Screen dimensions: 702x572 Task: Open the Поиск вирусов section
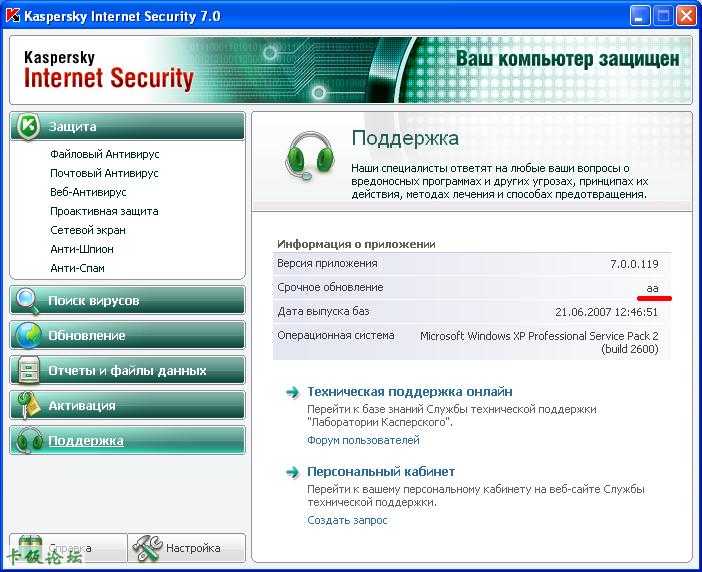pyautogui.click(x=127, y=301)
